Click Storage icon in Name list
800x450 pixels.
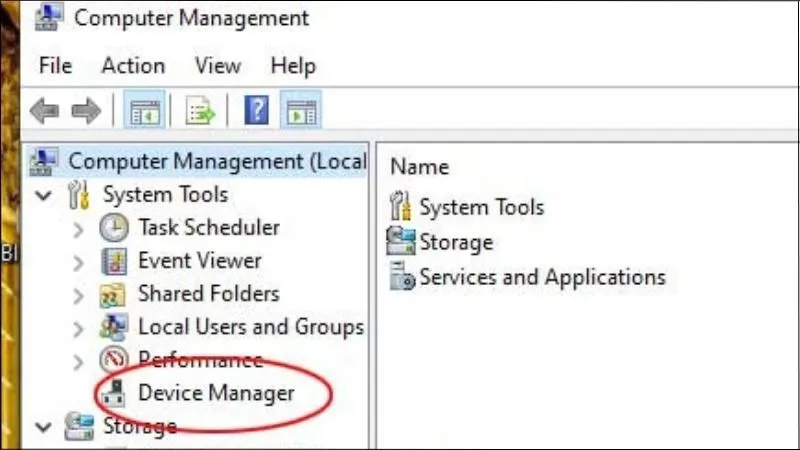click(401, 241)
